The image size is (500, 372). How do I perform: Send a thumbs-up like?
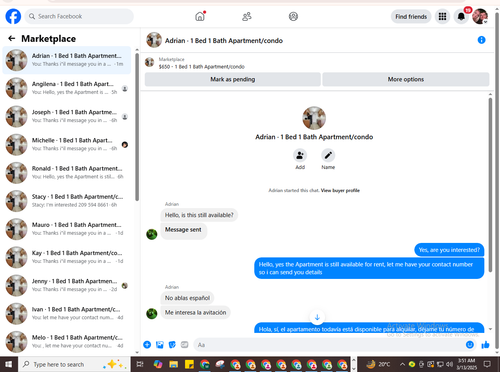tap(485, 345)
